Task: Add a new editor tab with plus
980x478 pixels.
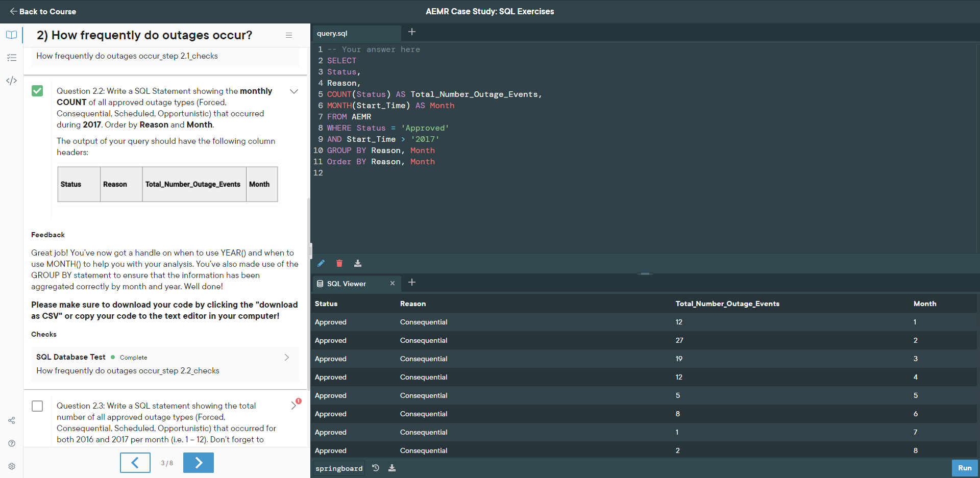Action: pos(412,32)
